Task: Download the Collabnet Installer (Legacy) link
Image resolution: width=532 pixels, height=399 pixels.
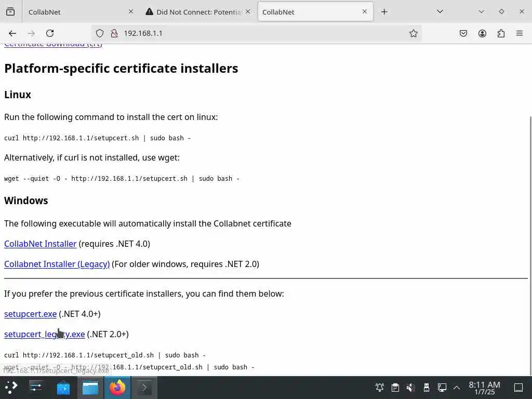Action: [57, 264]
